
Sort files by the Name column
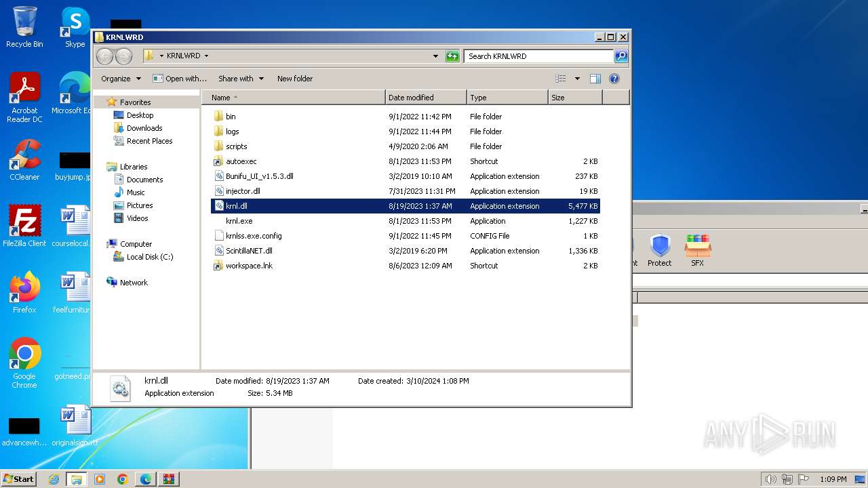click(x=294, y=98)
